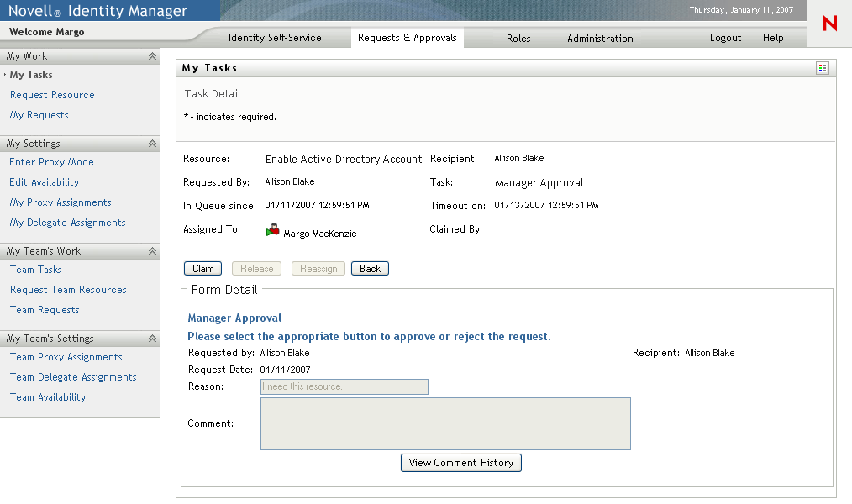Click the My Tasks panel options icon
This screenshot has height=504, width=852.
(823, 68)
